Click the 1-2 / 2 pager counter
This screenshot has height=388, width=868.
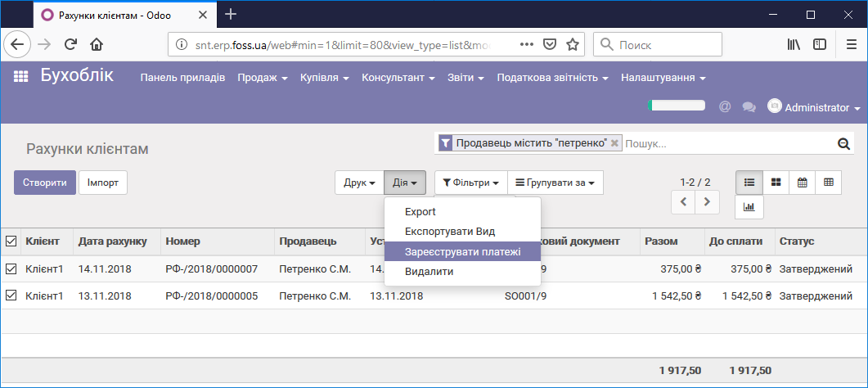point(695,181)
